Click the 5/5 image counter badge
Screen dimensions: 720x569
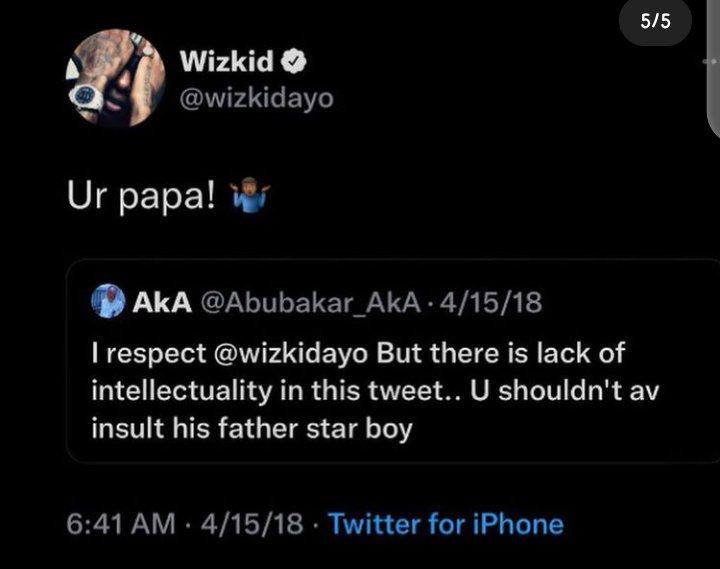click(x=656, y=21)
